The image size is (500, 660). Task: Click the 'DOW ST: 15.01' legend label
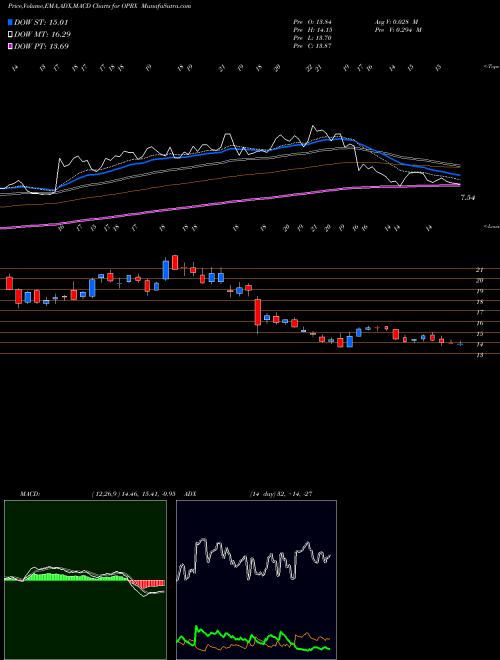point(41,22)
